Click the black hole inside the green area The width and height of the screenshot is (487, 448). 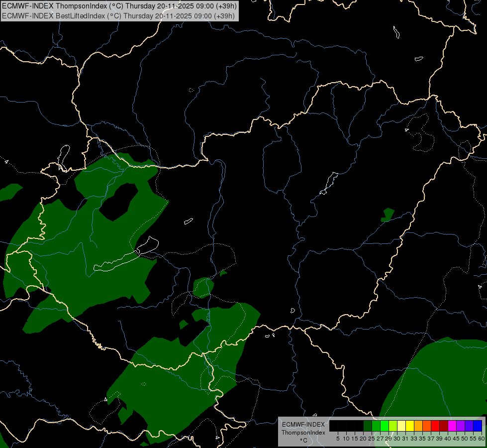point(119,202)
